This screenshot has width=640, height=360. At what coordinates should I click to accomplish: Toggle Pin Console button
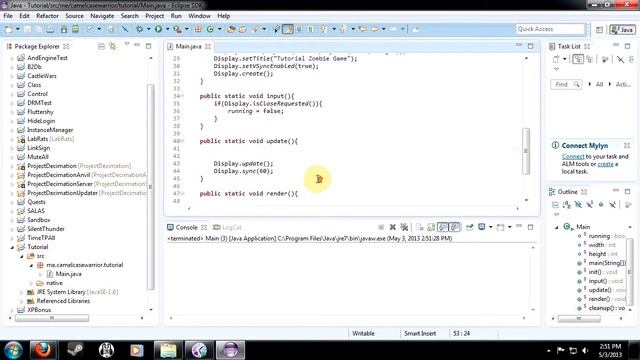click(x=469, y=227)
